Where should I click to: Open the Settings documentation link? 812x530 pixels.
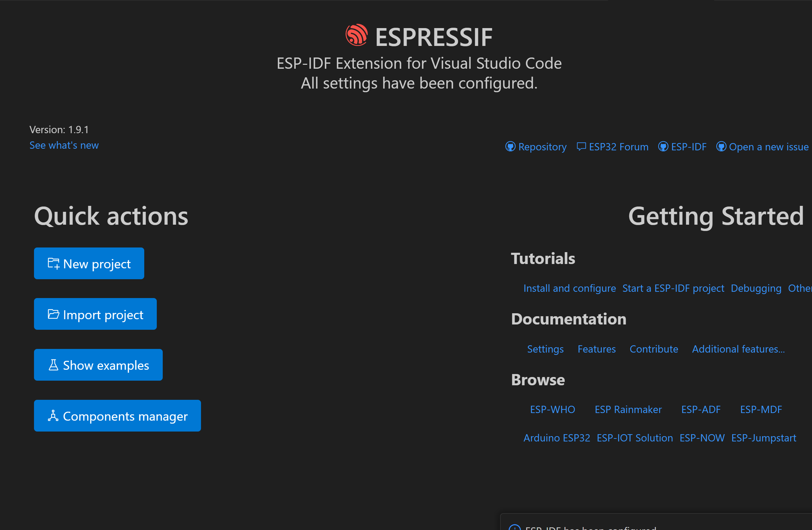pos(545,349)
